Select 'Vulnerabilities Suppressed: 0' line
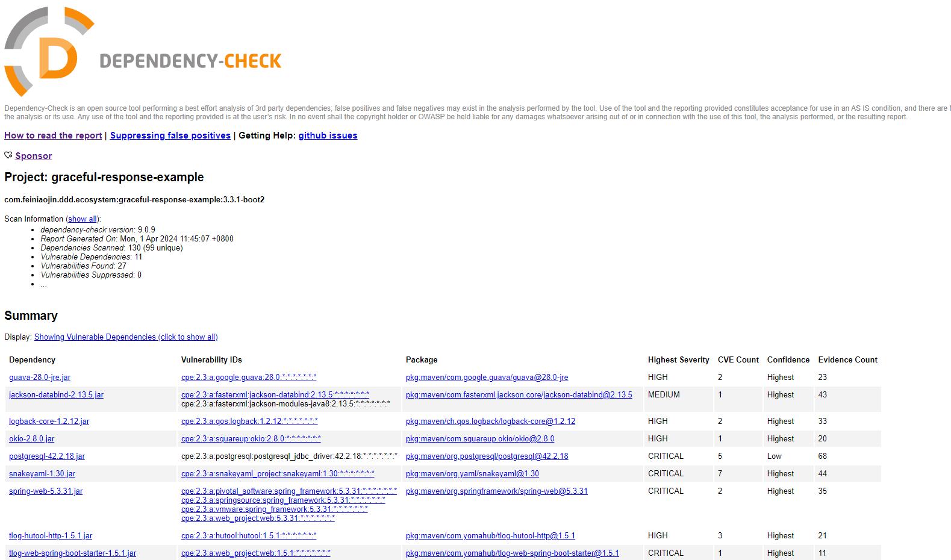Viewport: 951px width, 560px height. [x=91, y=275]
